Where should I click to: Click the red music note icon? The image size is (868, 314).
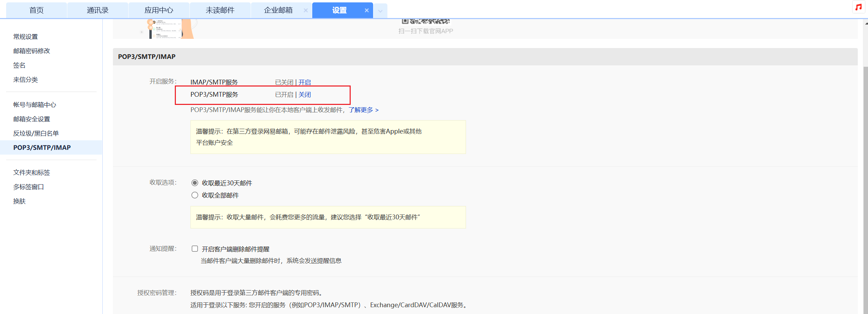858,7
